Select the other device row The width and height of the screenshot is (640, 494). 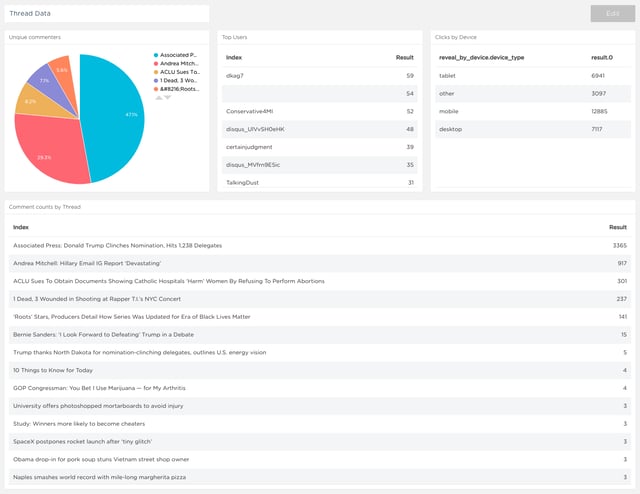click(533, 93)
